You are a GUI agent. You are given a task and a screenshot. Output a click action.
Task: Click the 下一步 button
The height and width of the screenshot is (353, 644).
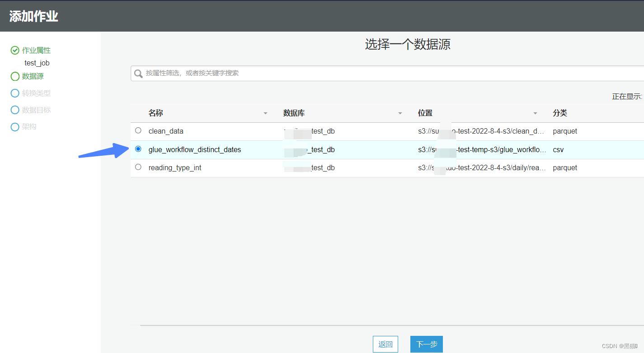[427, 344]
